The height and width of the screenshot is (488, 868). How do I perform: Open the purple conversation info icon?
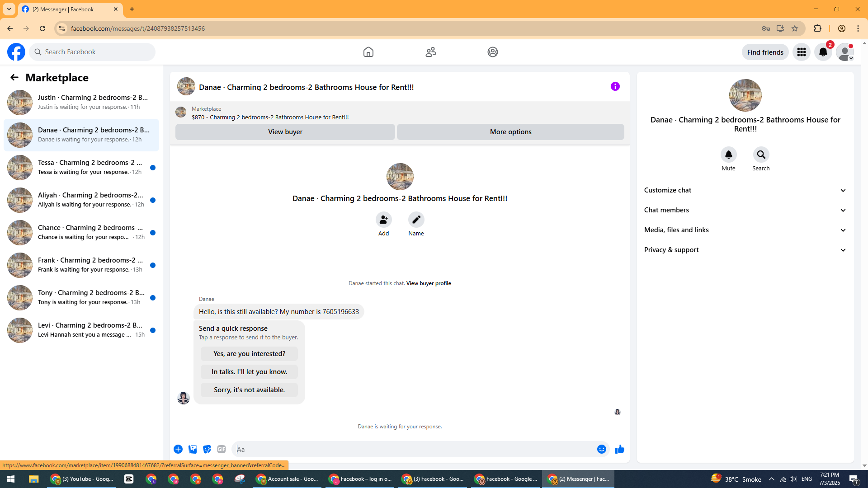615,86
